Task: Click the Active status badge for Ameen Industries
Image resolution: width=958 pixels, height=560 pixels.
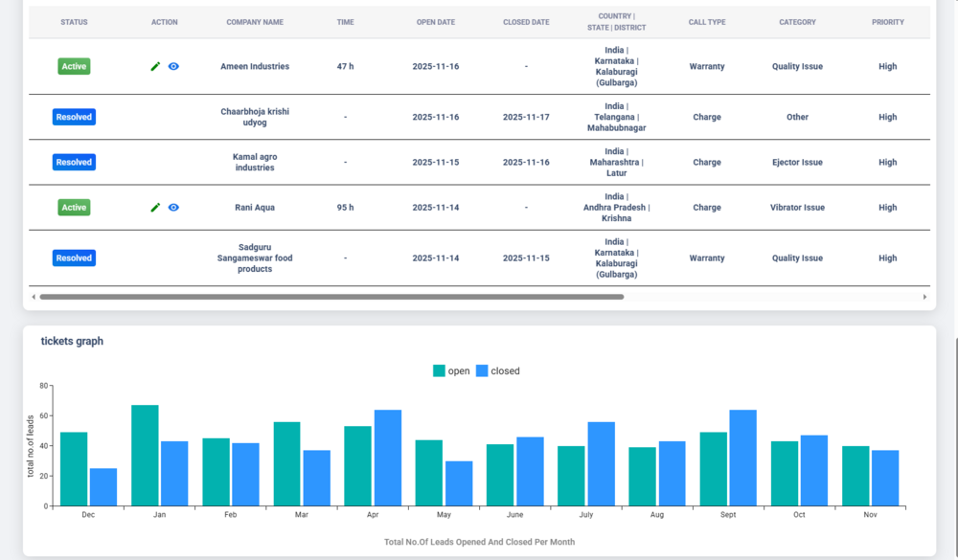Action: pos(74,66)
